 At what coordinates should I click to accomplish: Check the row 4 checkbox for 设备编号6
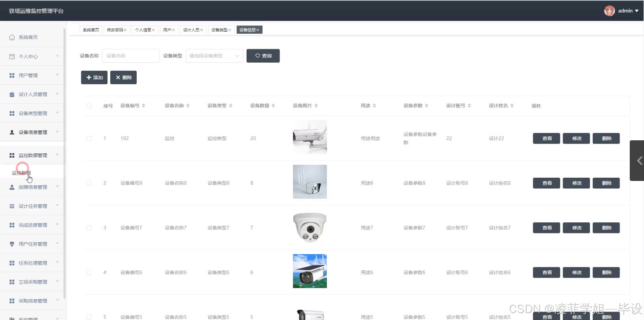tap(89, 272)
